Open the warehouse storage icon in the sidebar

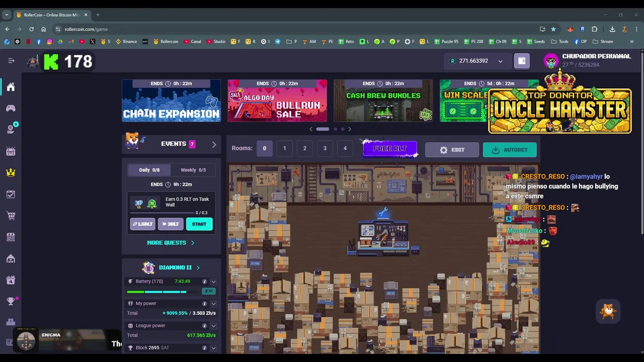coord(11,258)
